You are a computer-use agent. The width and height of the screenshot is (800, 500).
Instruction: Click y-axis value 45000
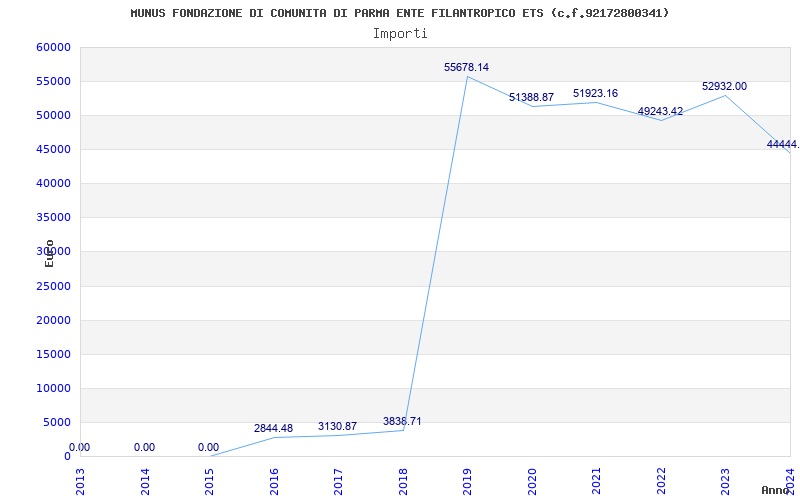point(53,149)
